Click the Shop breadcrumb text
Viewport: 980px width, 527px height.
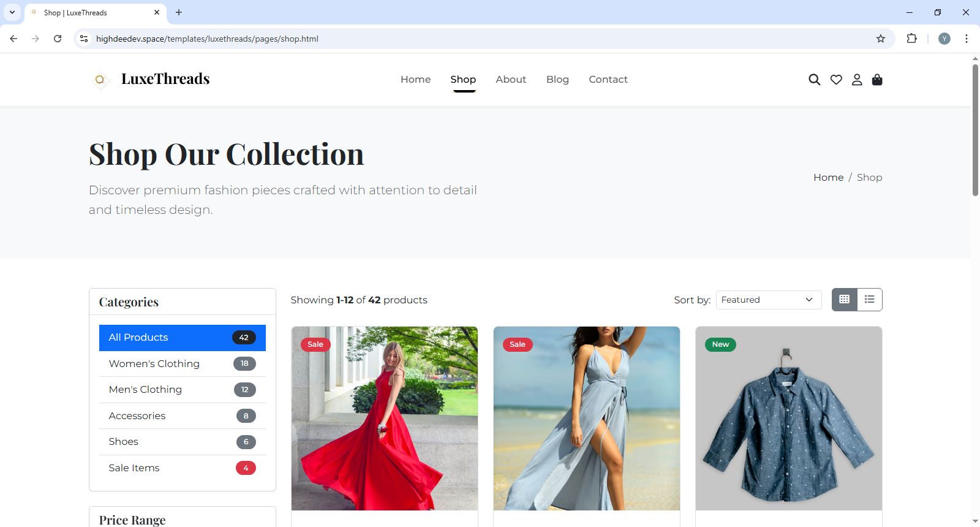pos(870,177)
